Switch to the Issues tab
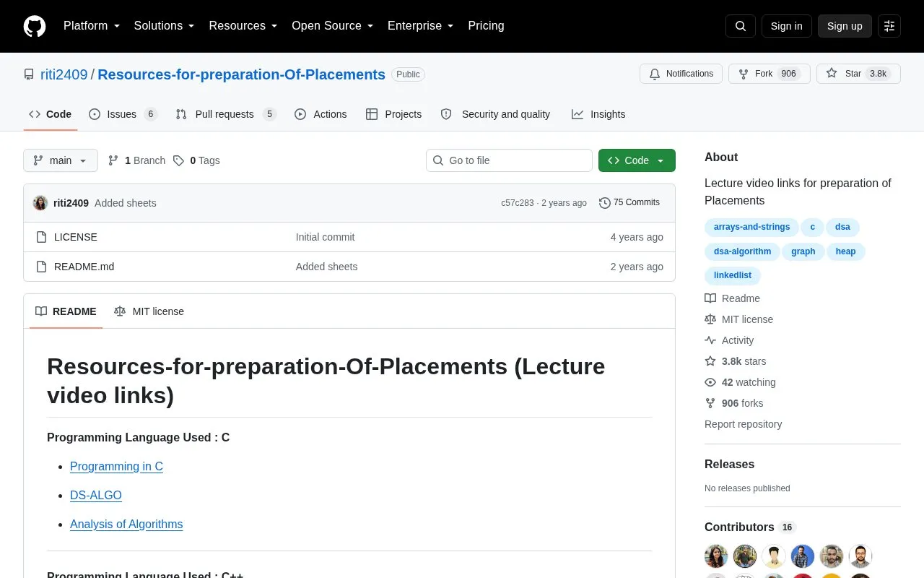Viewport: 924px width, 578px height. [123, 114]
